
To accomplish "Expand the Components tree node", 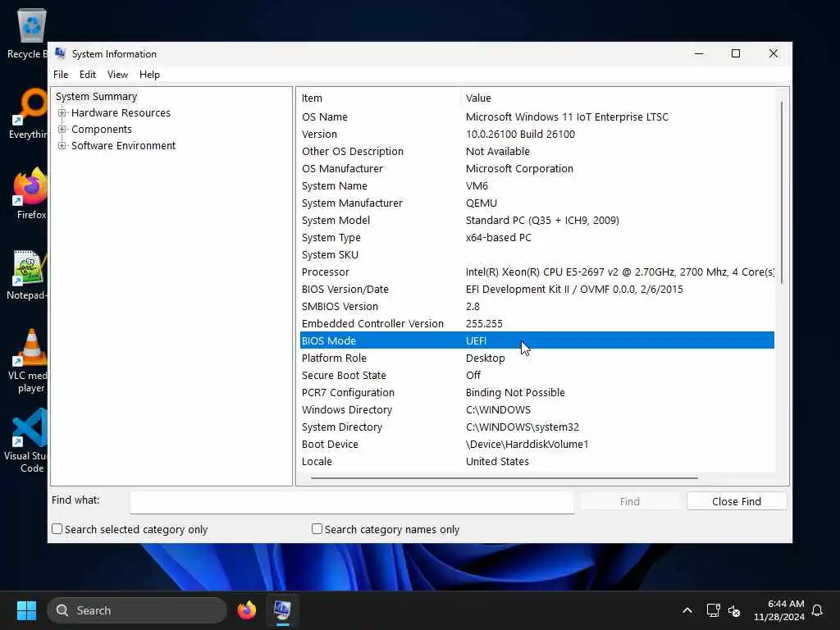I will [x=62, y=129].
